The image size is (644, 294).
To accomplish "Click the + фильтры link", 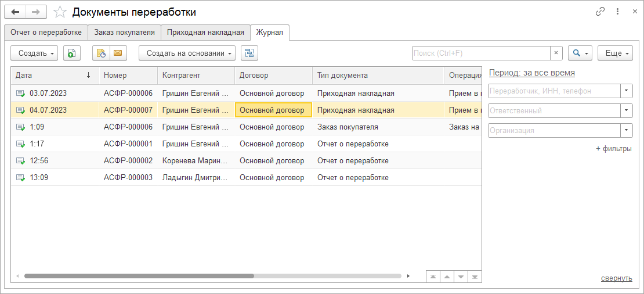I will pyautogui.click(x=613, y=149).
